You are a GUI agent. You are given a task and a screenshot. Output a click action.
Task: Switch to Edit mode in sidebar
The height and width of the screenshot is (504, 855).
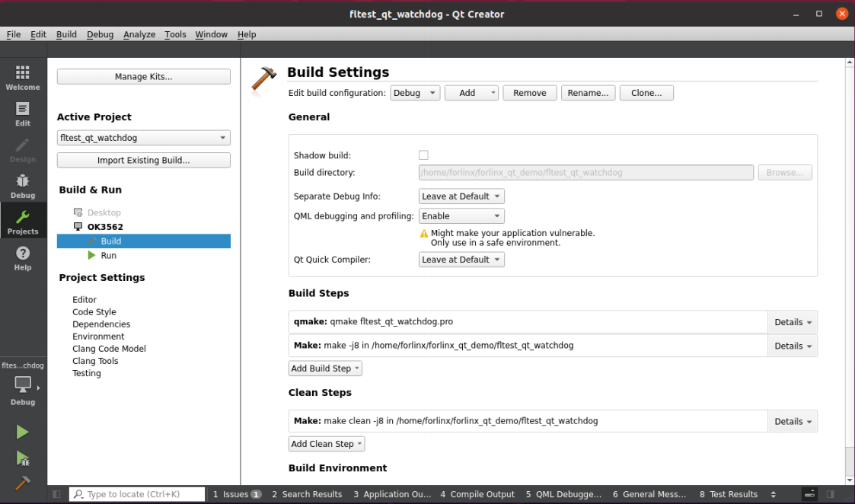point(23,113)
